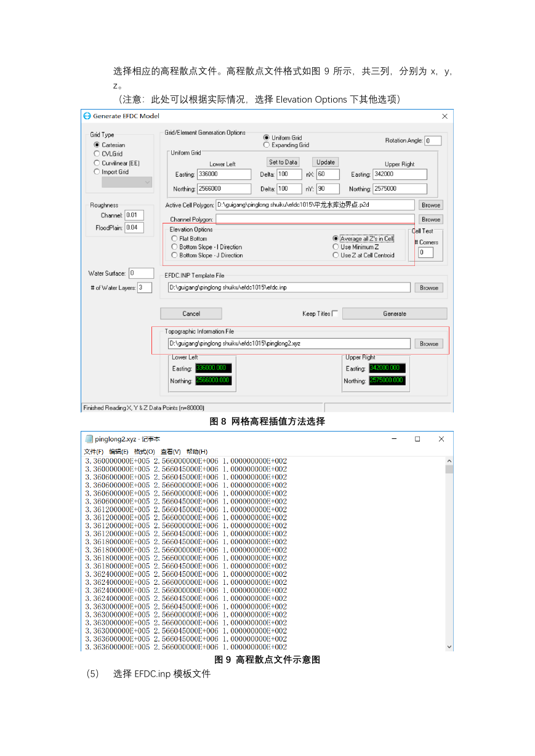Image resolution: width=535 pixels, height=756 pixels.
Task: Edit the Northing Delta field
Action: tap(289, 189)
